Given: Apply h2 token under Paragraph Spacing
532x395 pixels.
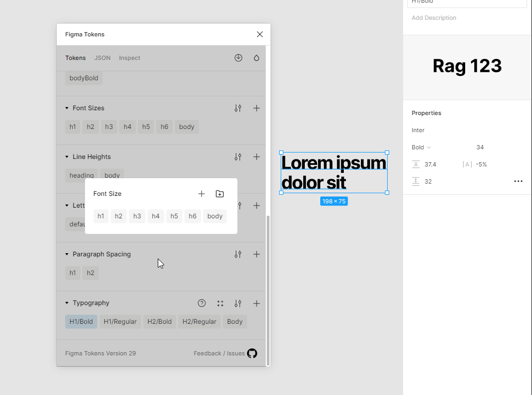Looking at the screenshot, I should pyautogui.click(x=90, y=273).
